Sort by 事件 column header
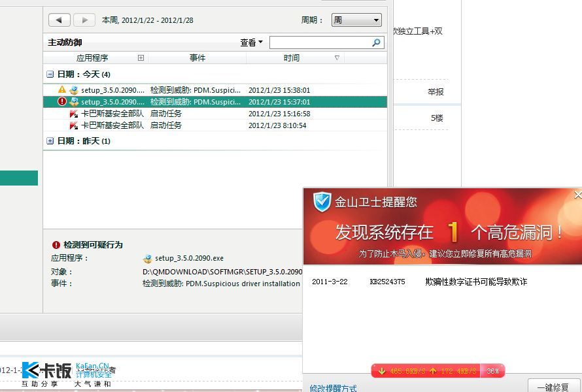 pos(197,58)
